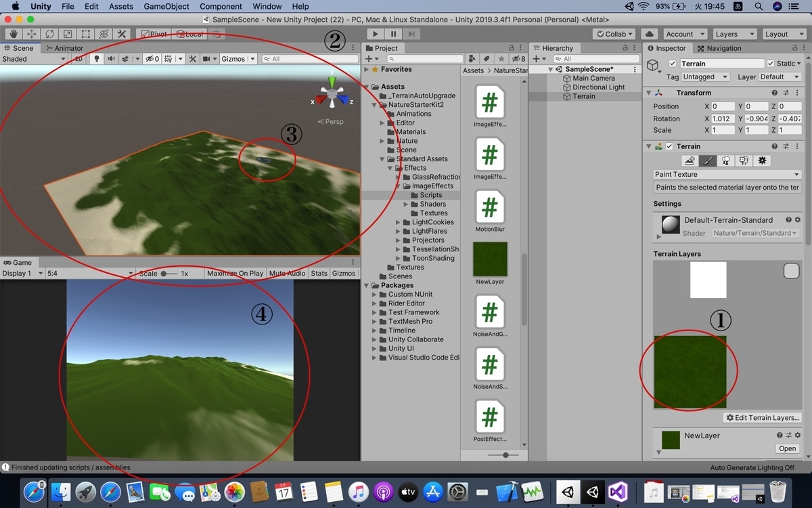
Task: Expand the LightCookies folder
Action: pyautogui.click(x=399, y=222)
